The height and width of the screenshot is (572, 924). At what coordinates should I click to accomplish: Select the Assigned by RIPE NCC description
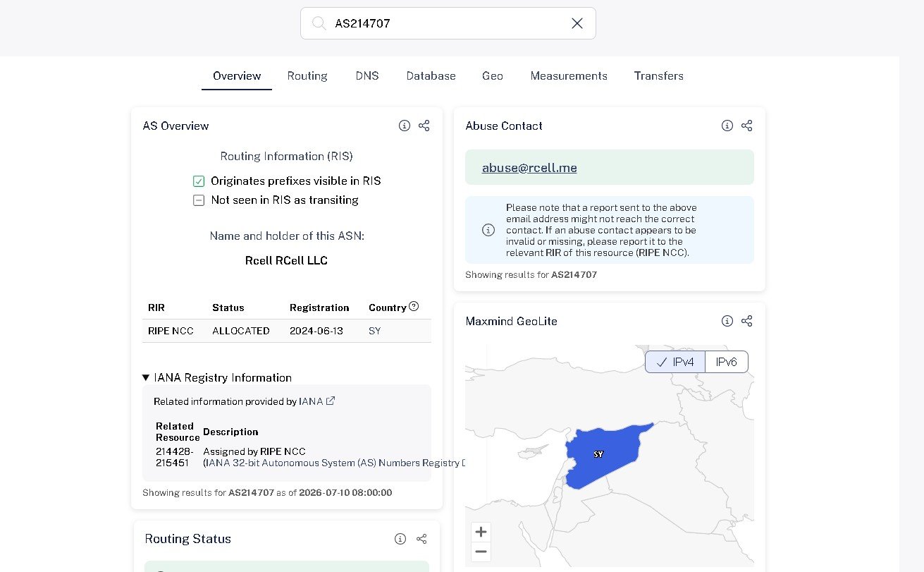coord(254,451)
